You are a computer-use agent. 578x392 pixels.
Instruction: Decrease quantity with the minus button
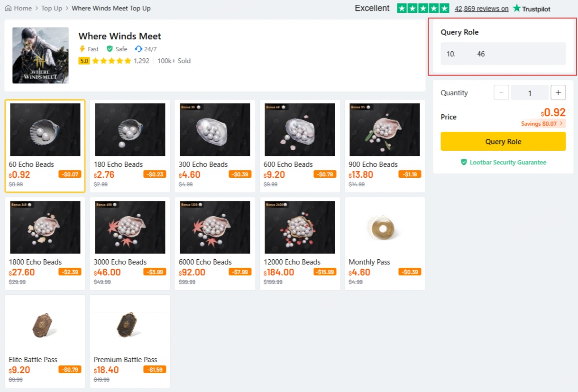pyautogui.click(x=501, y=93)
